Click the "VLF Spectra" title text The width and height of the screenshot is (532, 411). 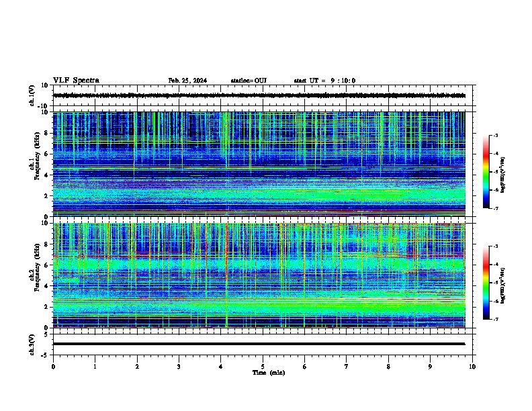point(76,81)
